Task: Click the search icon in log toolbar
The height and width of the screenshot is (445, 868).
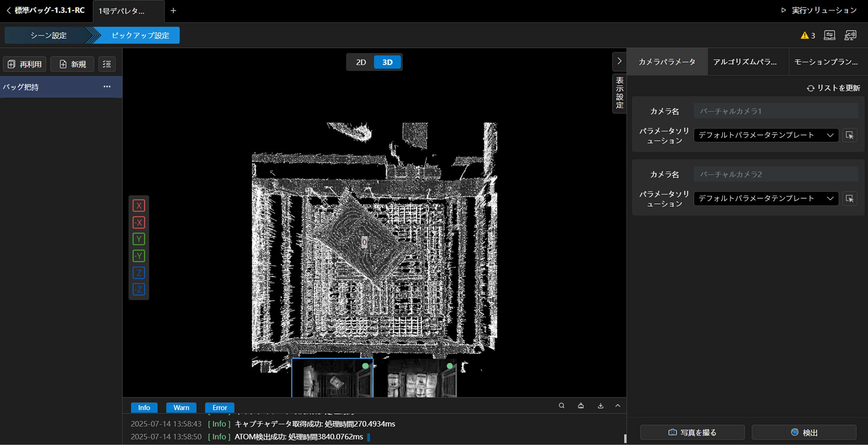Action: pos(561,406)
